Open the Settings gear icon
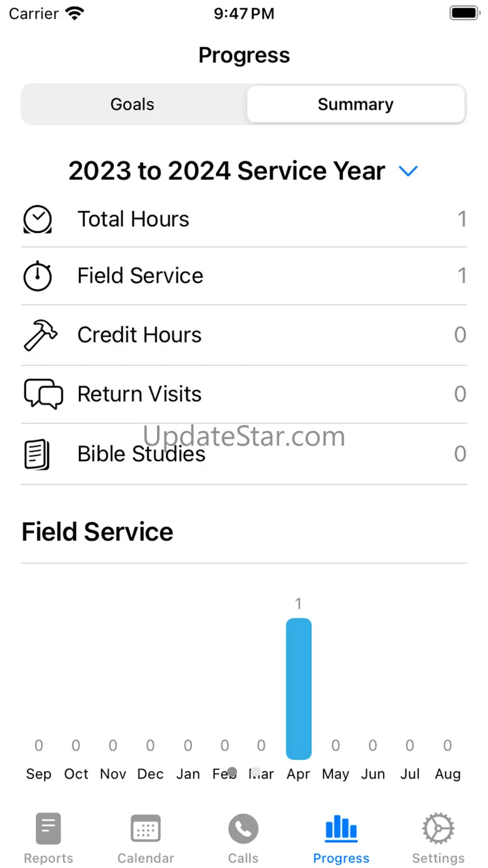 tap(438, 829)
